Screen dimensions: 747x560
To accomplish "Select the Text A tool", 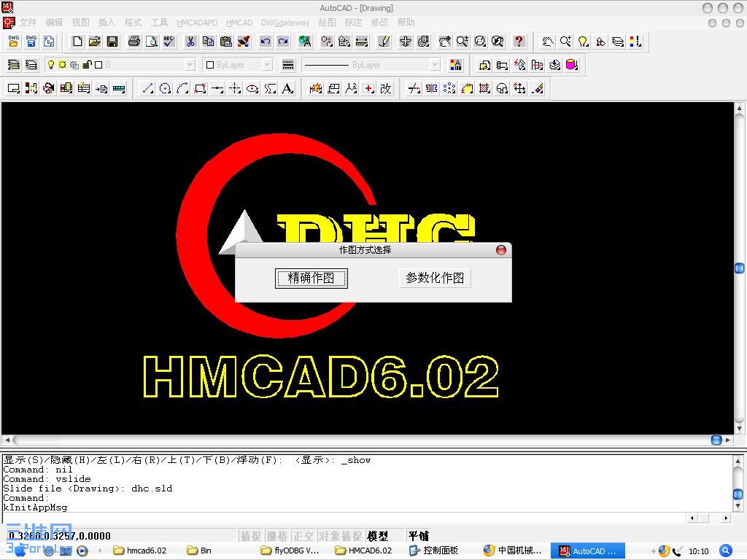I will (x=287, y=88).
